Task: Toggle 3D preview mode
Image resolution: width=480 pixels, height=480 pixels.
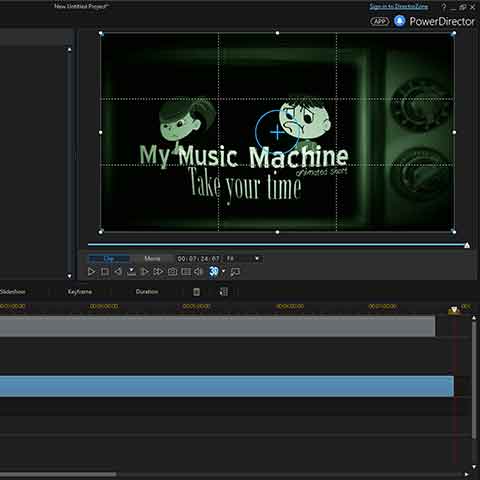Action: (214, 272)
